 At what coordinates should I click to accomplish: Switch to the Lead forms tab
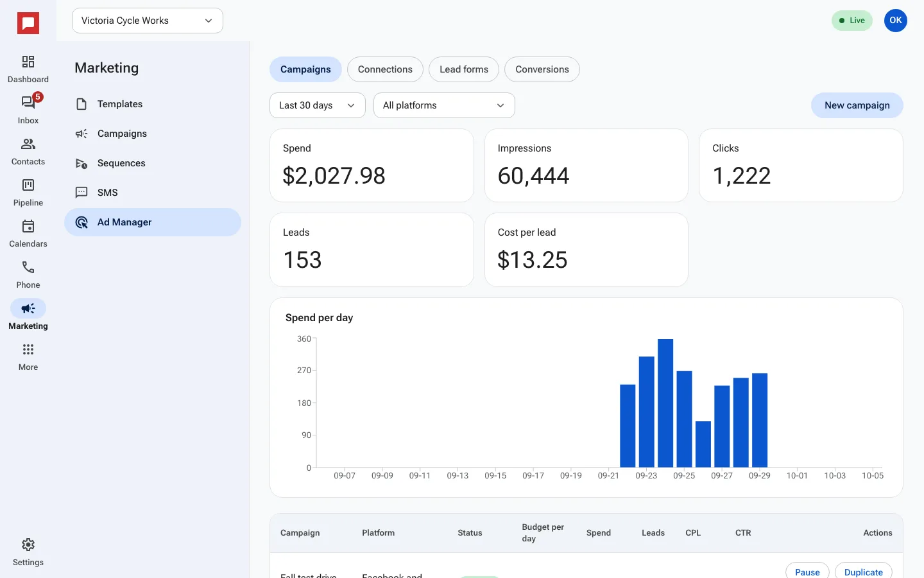click(464, 69)
